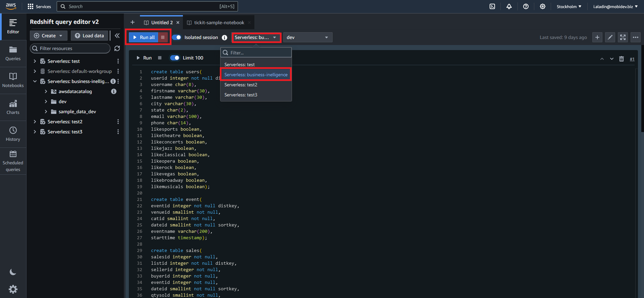The width and height of the screenshot is (644, 298).
Task: Open options for Serverless: test3
Action: point(118,132)
